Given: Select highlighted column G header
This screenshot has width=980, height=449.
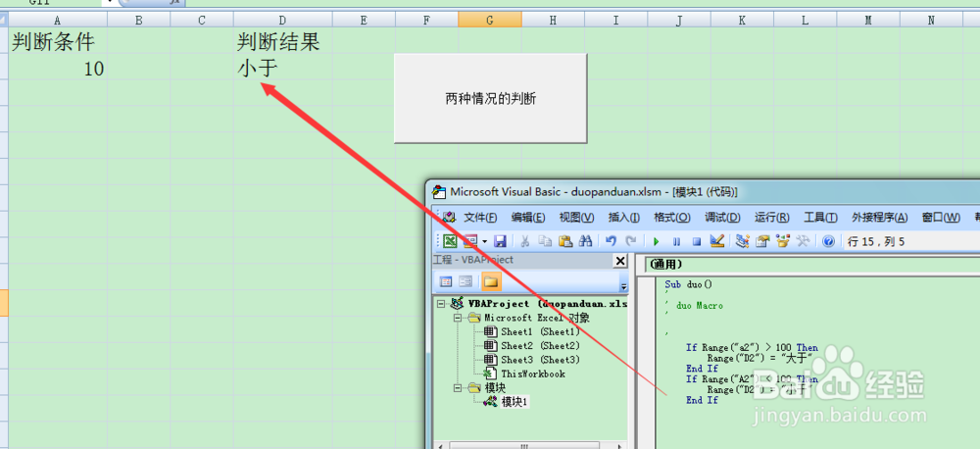Looking at the screenshot, I should [489, 20].
